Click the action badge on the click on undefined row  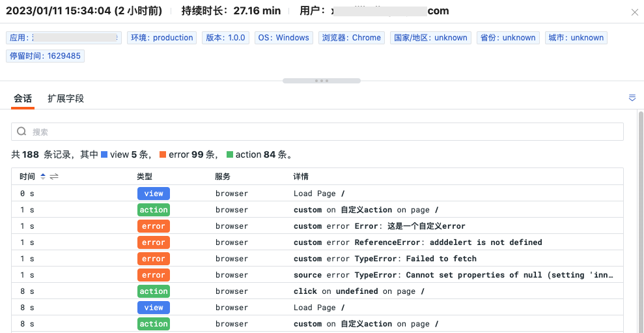click(x=154, y=291)
